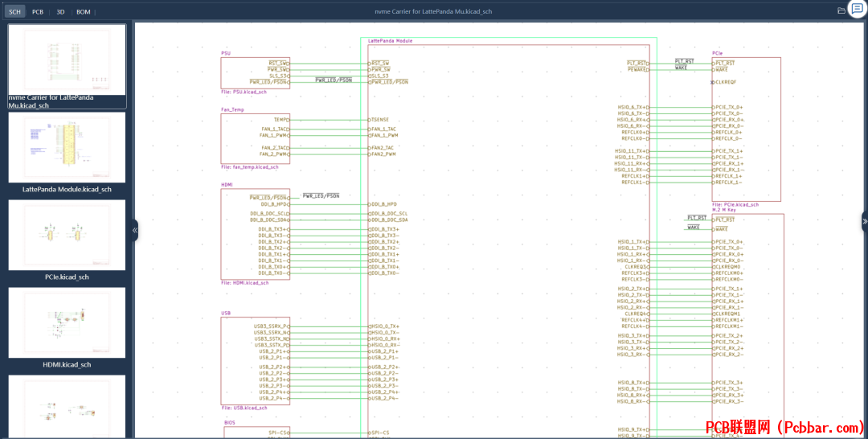Screen dimensions: 868x439
Task: Click the TSENSE pin on LattePanda Module
Action: (379, 120)
